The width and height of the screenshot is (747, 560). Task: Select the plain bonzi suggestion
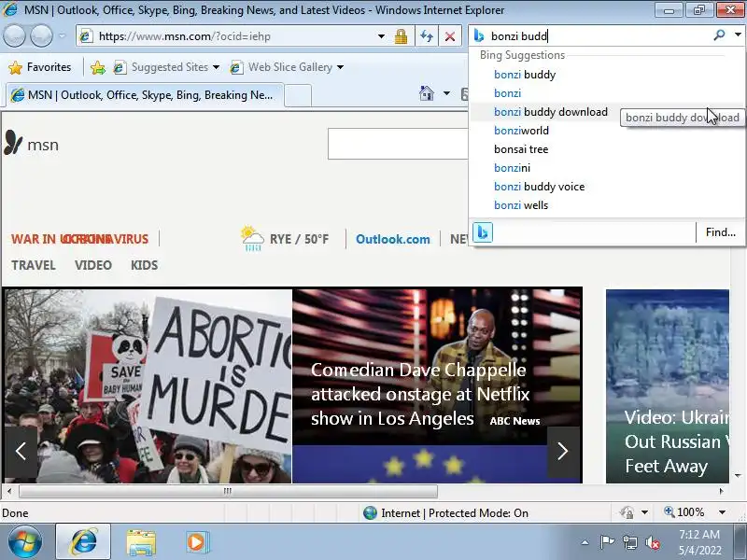[607, 93]
